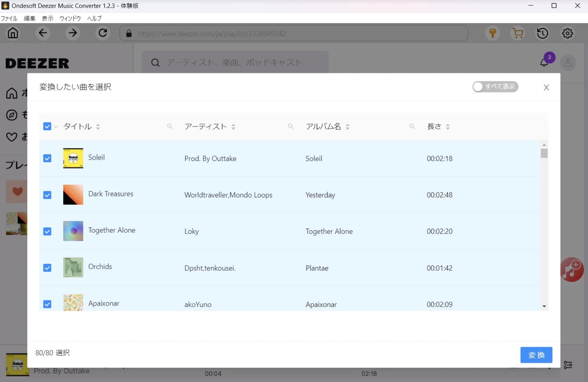
Task: Click the scrollbar up arrow in list
Action: [544, 145]
